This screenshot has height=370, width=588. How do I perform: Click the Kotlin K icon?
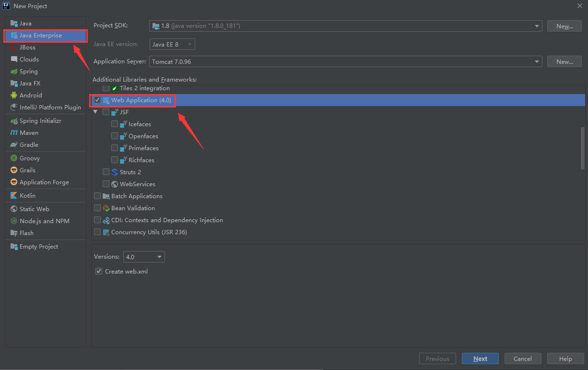pos(14,196)
